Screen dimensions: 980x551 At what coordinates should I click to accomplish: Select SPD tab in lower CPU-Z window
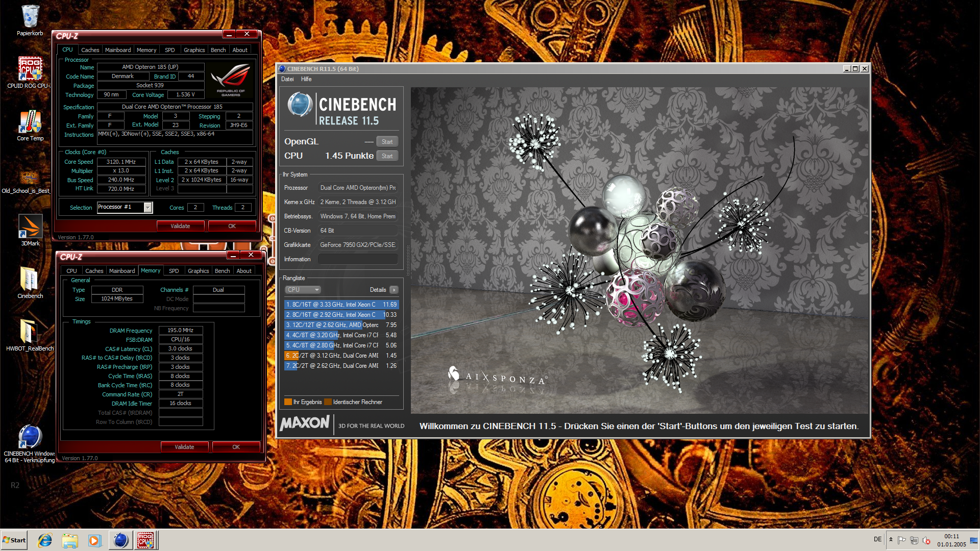point(174,271)
